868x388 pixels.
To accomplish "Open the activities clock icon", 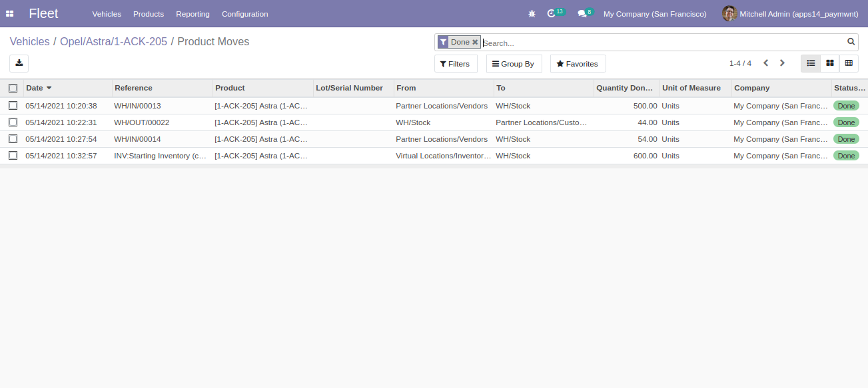I will tap(551, 14).
